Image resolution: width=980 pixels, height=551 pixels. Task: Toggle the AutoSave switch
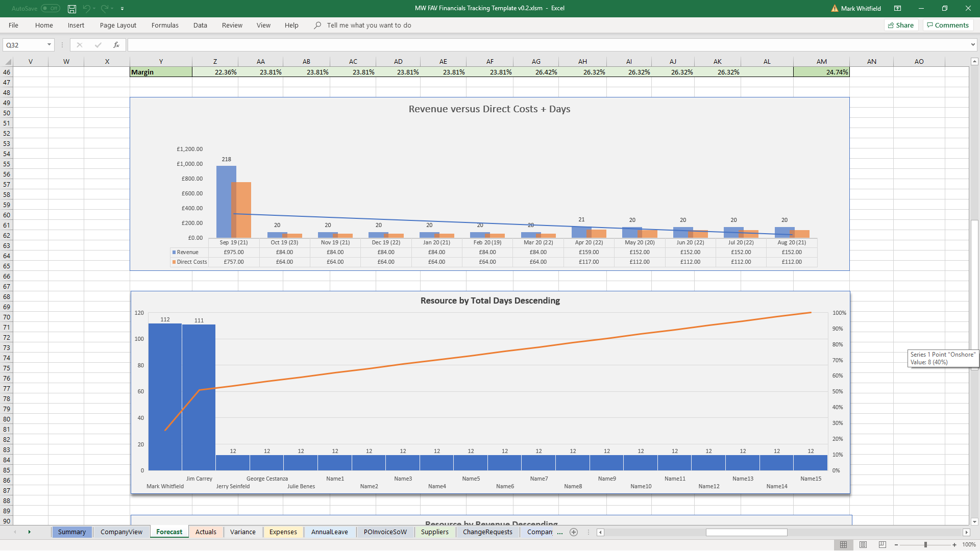coord(50,9)
